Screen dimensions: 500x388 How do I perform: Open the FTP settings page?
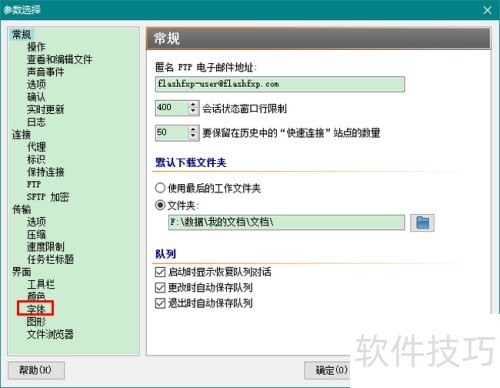(x=34, y=184)
